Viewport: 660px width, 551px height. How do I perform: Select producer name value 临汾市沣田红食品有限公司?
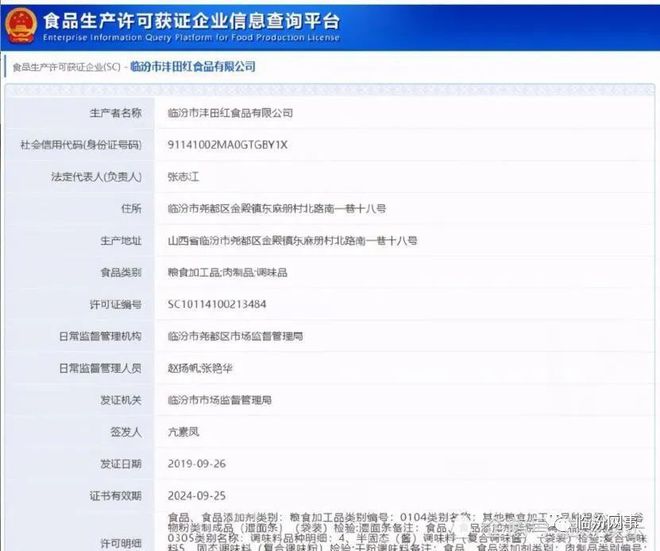click(x=230, y=113)
